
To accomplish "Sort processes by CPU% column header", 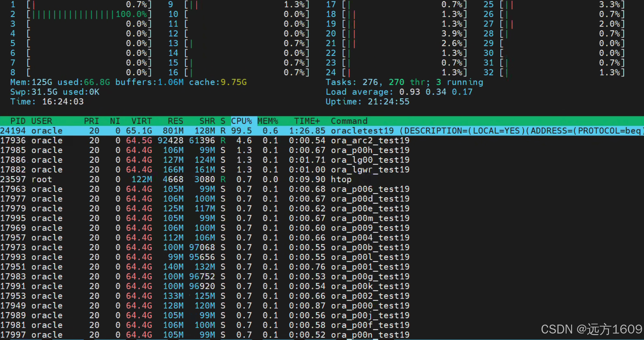I will click(241, 121).
